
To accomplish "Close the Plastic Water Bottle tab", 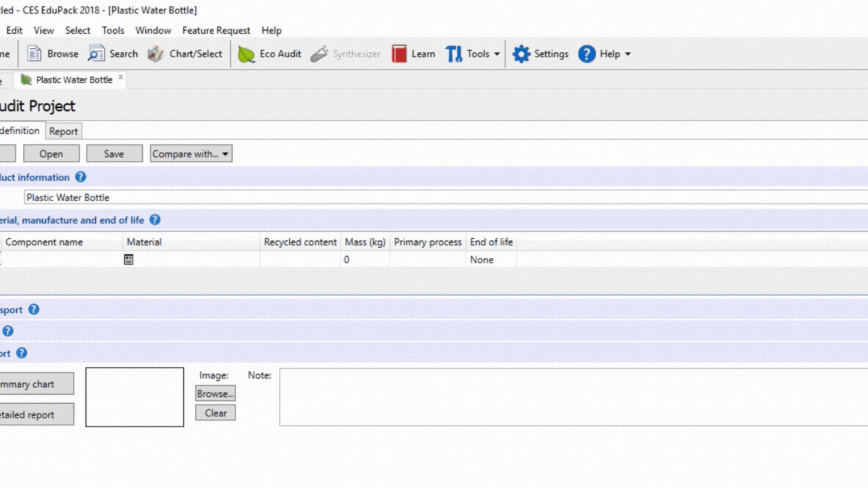I will (121, 78).
